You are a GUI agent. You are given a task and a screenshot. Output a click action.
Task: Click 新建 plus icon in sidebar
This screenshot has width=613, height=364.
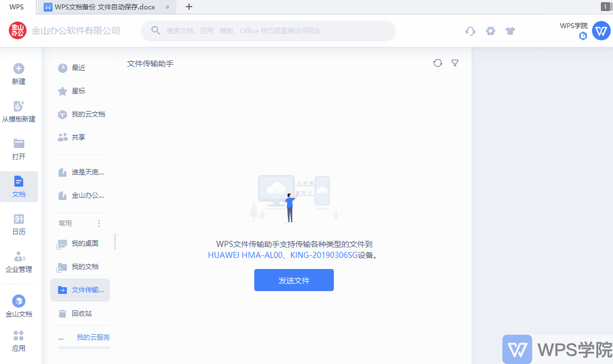coord(19,68)
